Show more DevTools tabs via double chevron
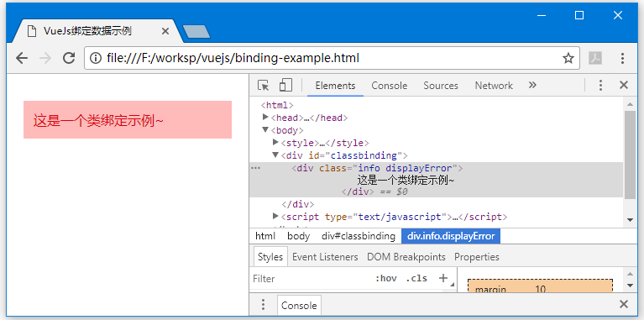 532,85
